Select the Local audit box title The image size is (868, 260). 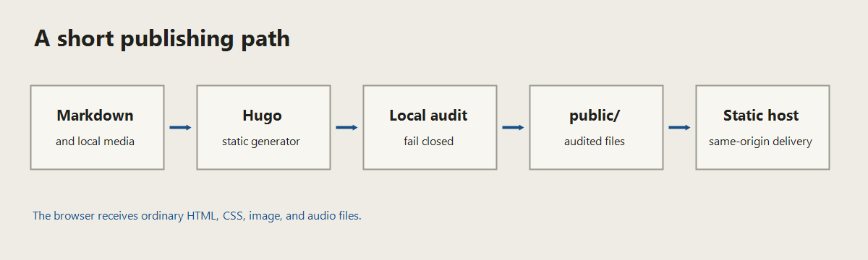(428, 116)
